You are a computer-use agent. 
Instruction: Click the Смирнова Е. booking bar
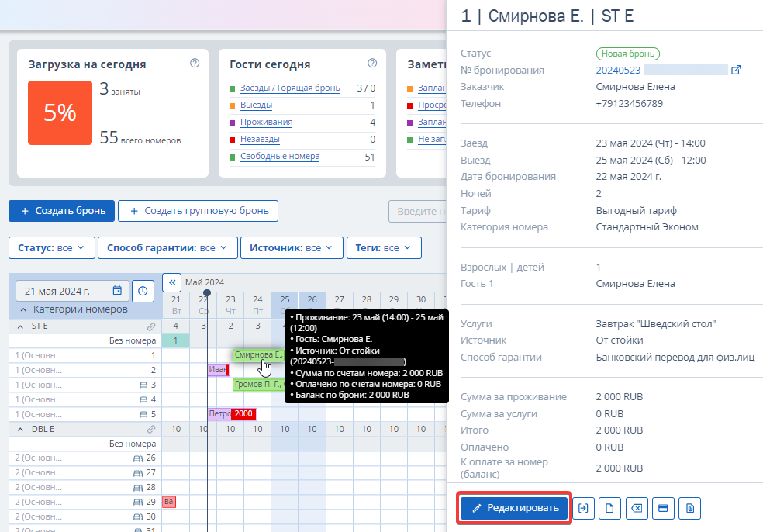click(258, 355)
